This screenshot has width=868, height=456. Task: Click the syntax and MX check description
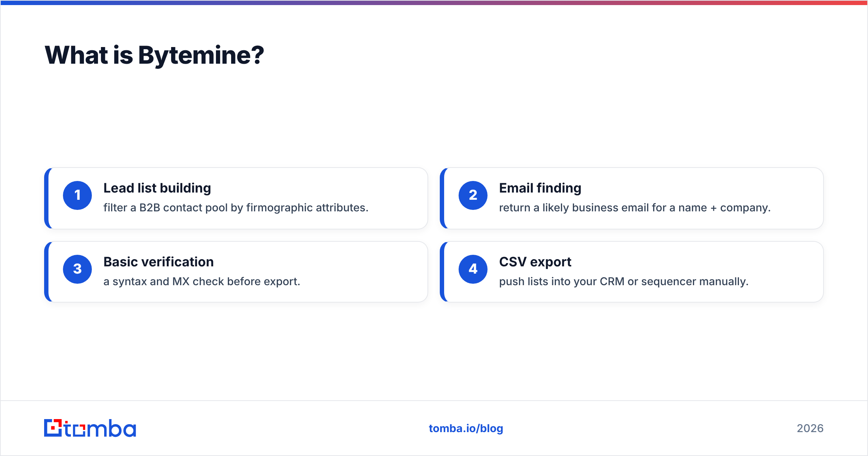[202, 282]
